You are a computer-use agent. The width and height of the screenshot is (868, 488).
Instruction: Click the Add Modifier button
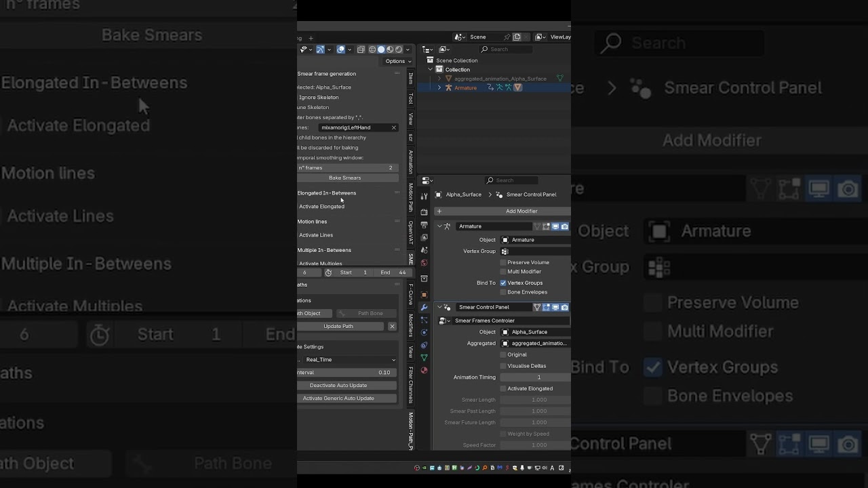pos(502,211)
